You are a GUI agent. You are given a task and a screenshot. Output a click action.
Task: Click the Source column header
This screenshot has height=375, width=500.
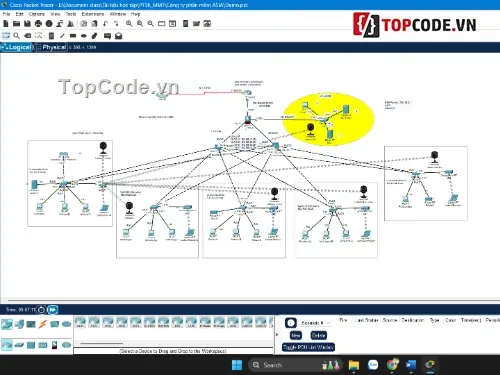(390, 320)
